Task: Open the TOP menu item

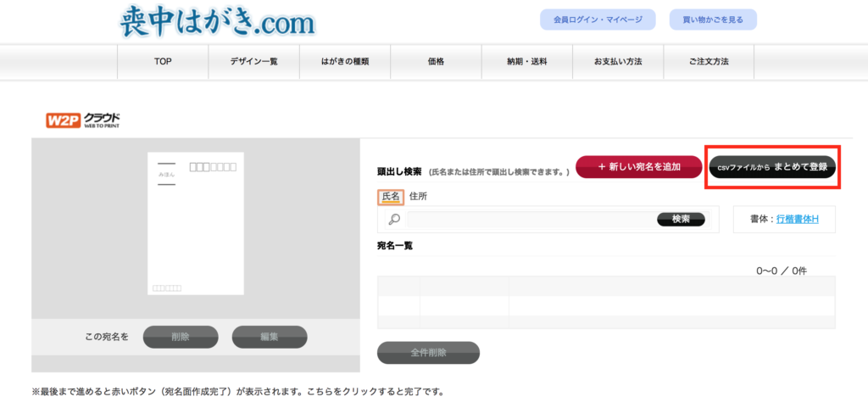Action: click(x=163, y=62)
